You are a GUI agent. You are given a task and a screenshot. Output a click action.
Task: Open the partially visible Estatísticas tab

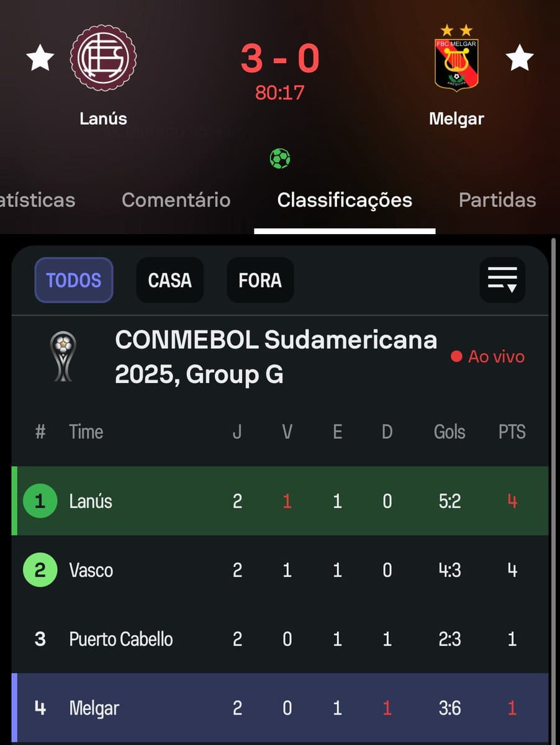[x=37, y=200]
